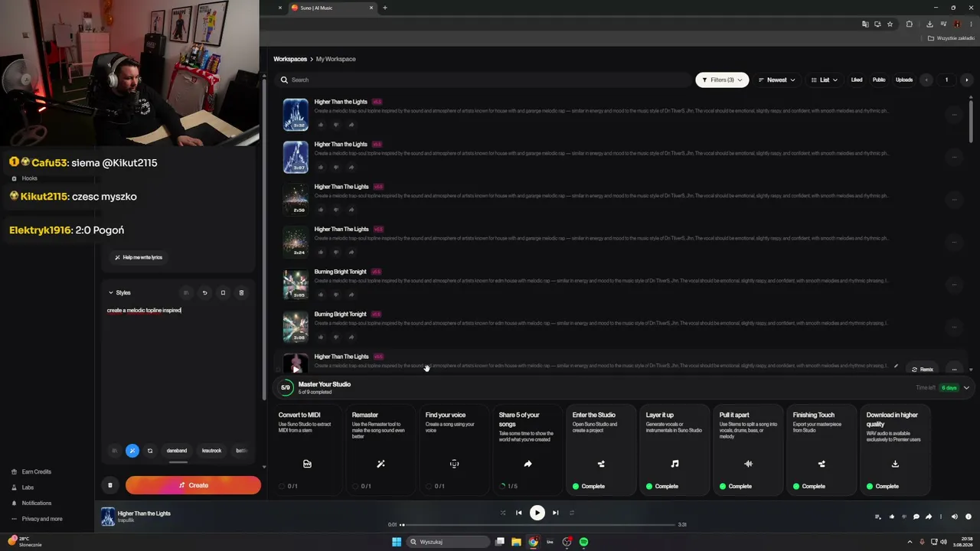The image size is (980, 551).
Task: Share the playing song from player bar
Action: tap(929, 517)
